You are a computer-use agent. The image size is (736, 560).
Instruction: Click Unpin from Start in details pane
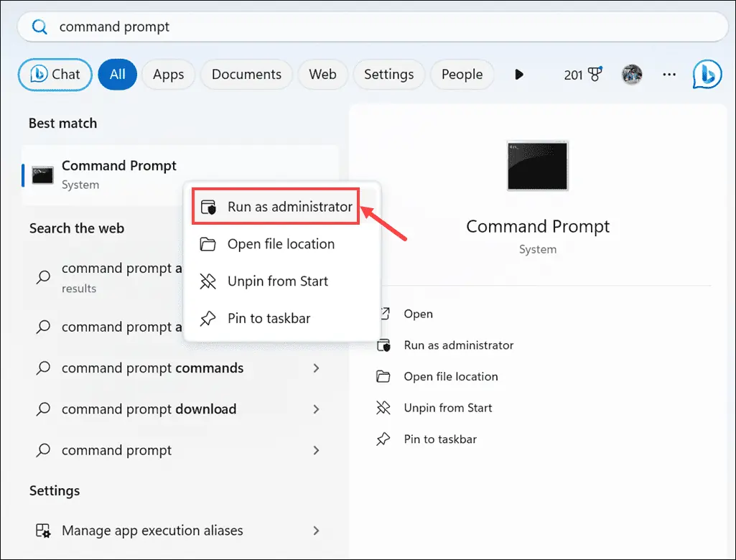[448, 408]
